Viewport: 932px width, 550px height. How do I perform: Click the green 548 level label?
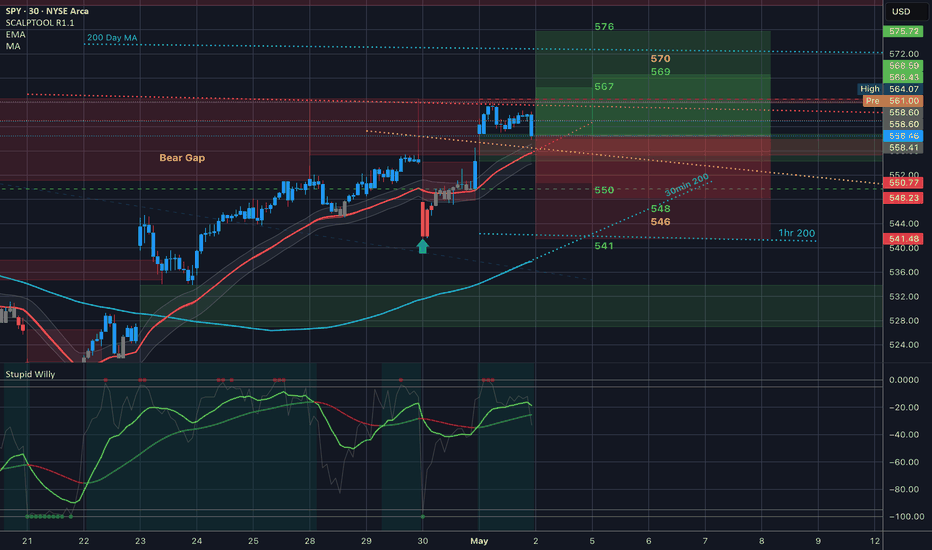[x=660, y=209]
